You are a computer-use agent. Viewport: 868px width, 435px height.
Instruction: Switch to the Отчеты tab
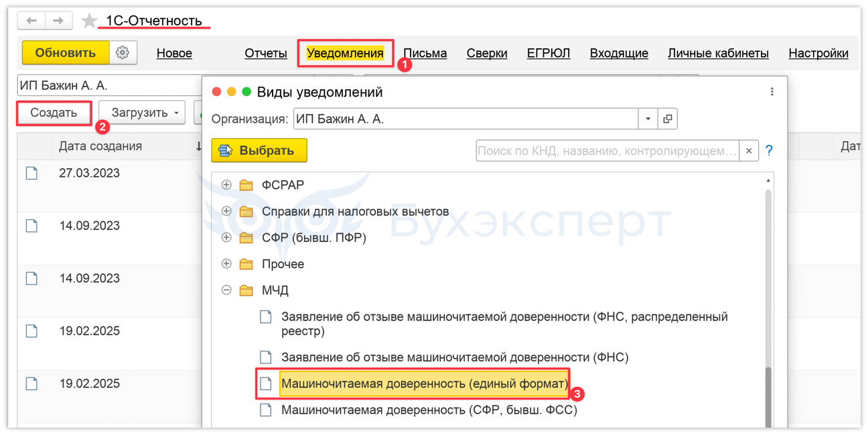tap(266, 53)
